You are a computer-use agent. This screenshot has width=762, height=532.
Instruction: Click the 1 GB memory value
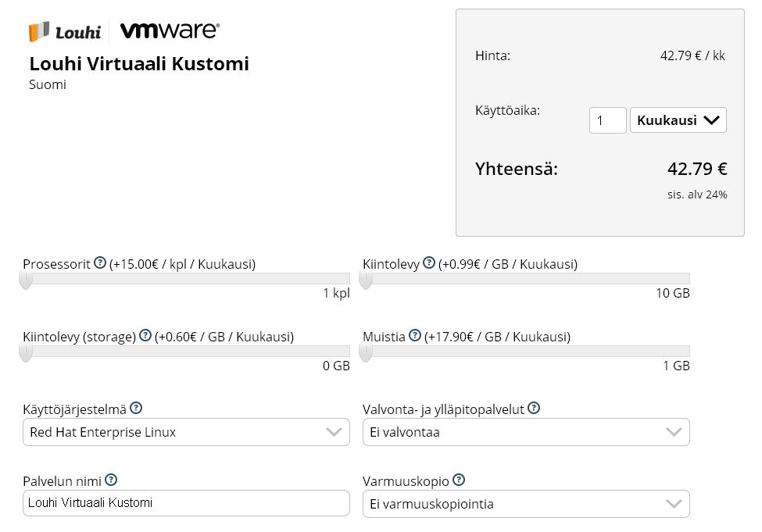(x=677, y=366)
